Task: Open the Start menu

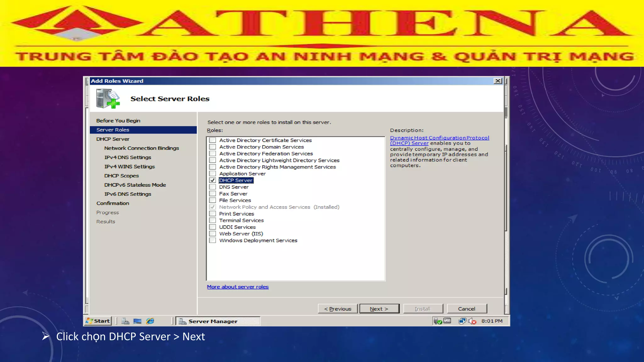Action: (x=98, y=321)
